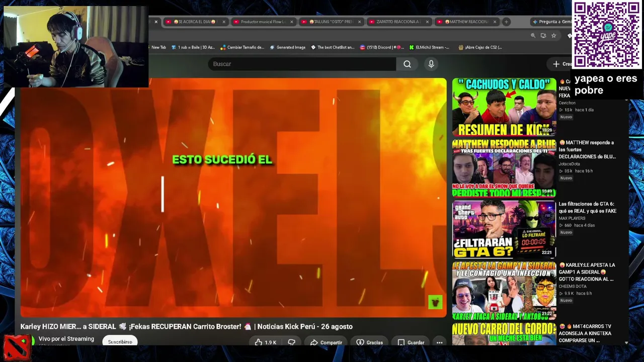Open 'MATTHEW RESPONDE A BLUE' thumbnail

[x=504, y=168]
